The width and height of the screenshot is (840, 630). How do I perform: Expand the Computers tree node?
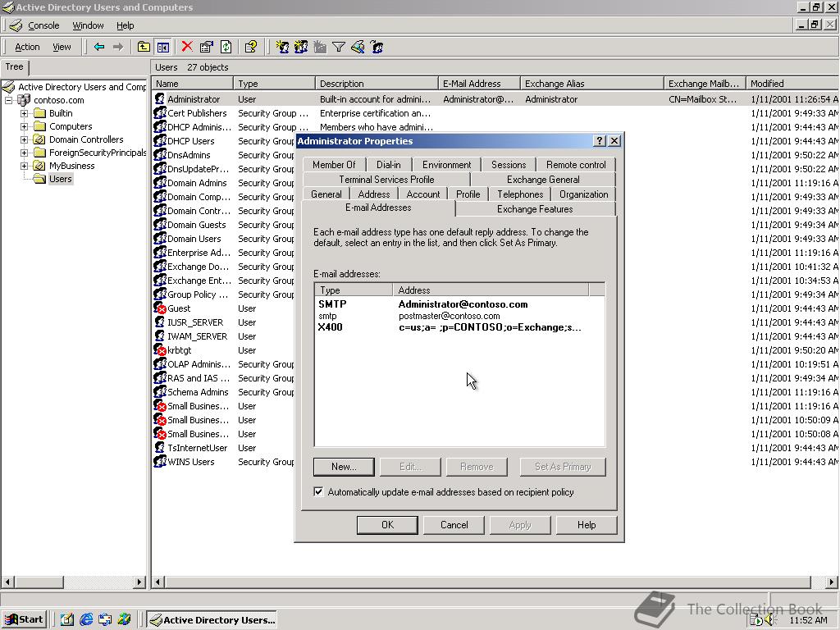pos(24,126)
